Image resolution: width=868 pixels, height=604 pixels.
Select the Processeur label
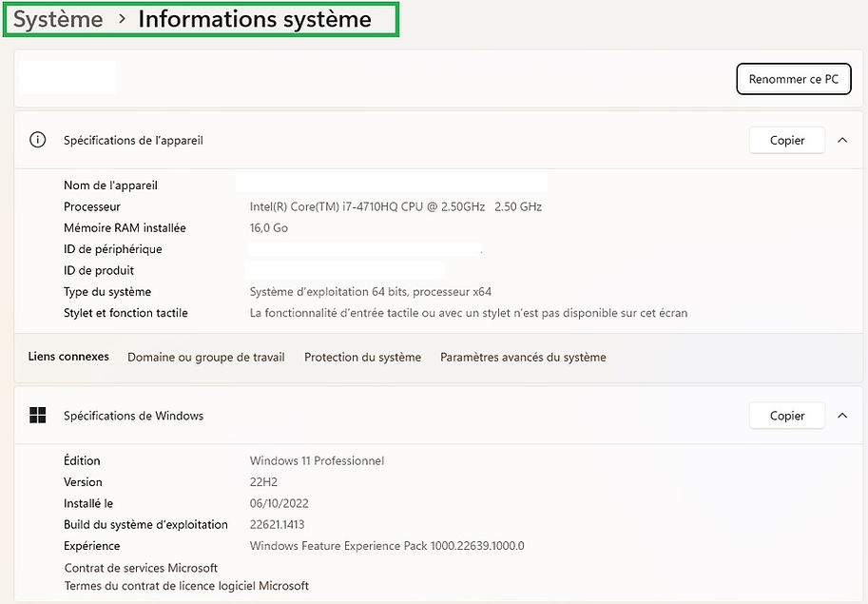92,206
